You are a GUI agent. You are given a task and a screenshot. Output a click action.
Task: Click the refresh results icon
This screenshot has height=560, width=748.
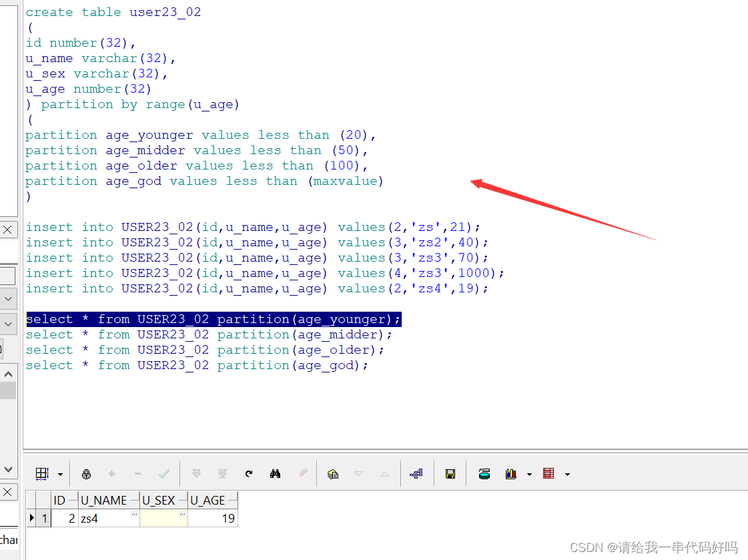click(248, 474)
